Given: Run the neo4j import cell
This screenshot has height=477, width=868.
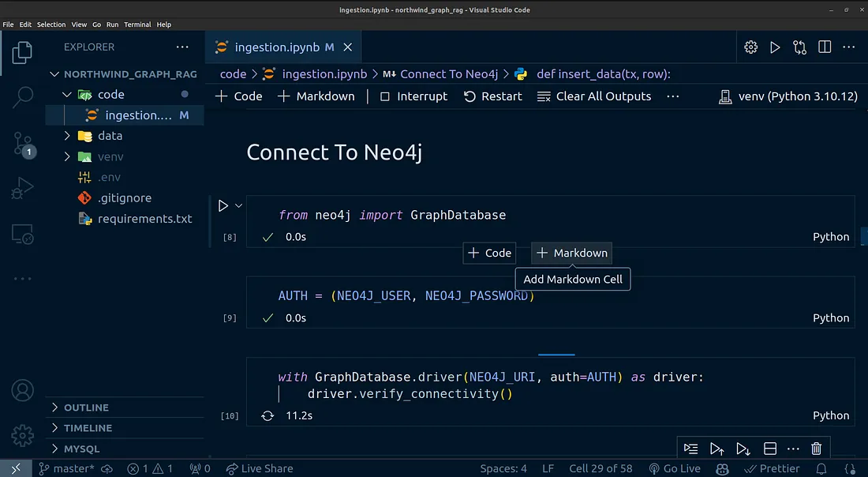Looking at the screenshot, I should (223, 206).
